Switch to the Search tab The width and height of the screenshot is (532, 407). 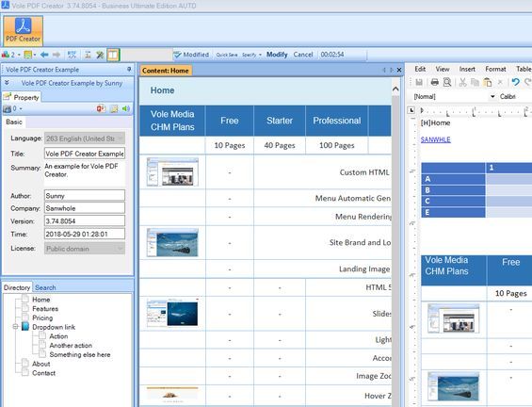click(x=45, y=287)
